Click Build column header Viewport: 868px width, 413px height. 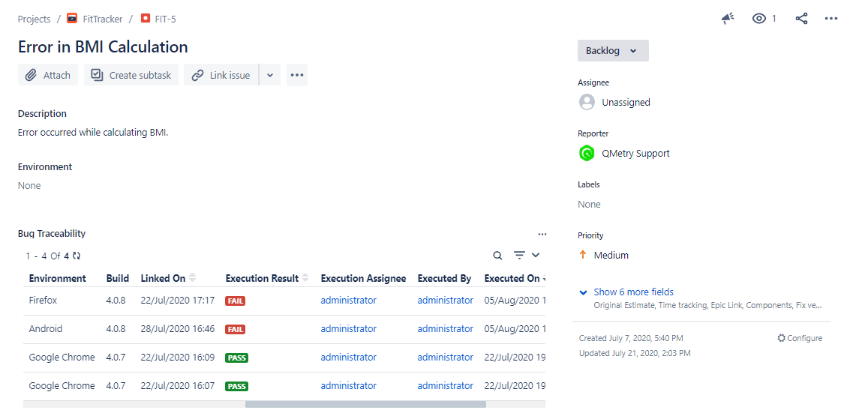[117, 278]
